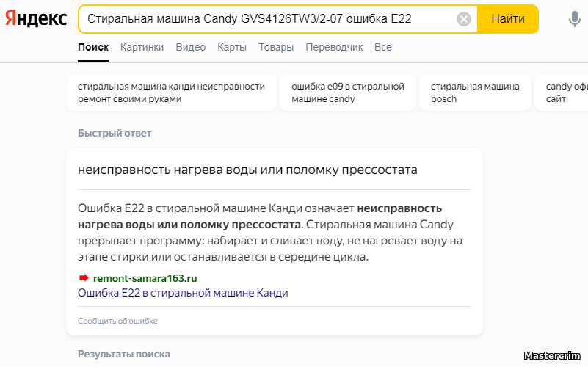Viewport: 588px width, 367px height.
Task: Start voice search with the microphone icon
Action: coord(574,19)
